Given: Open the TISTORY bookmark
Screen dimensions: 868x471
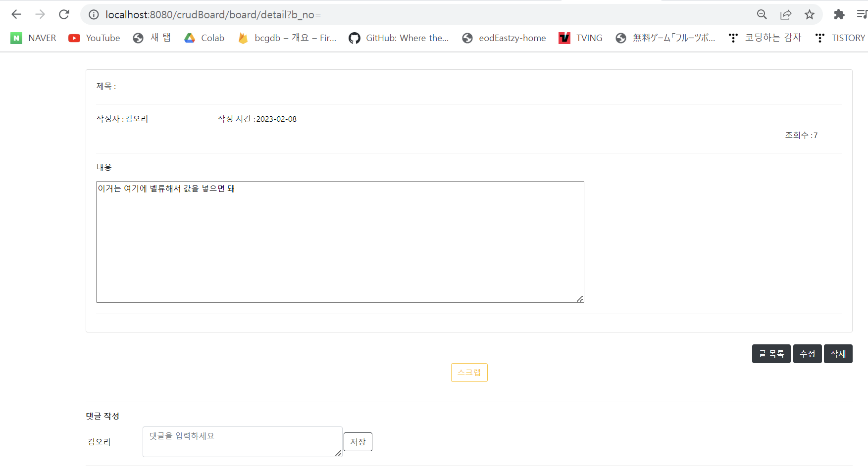Looking at the screenshot, I should (840, 38).
